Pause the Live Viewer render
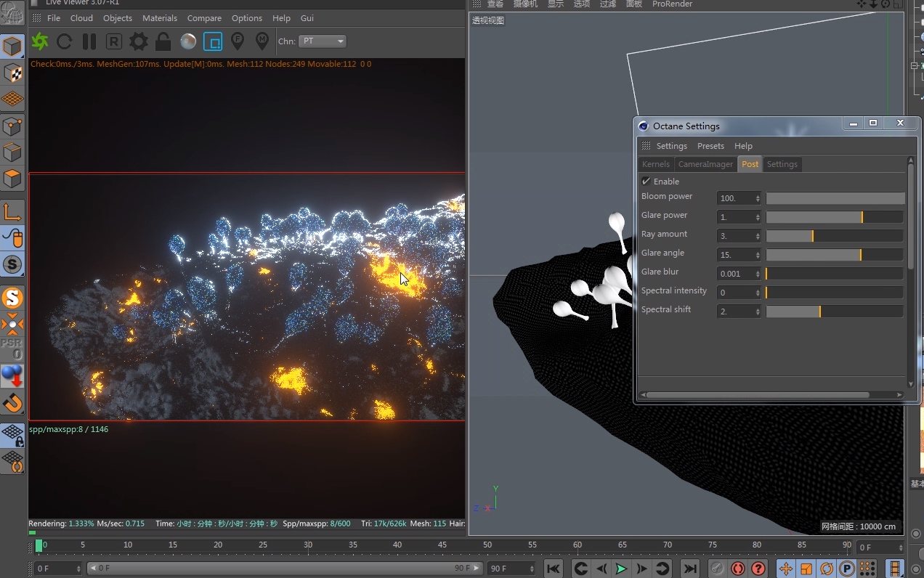 [89, 41]
